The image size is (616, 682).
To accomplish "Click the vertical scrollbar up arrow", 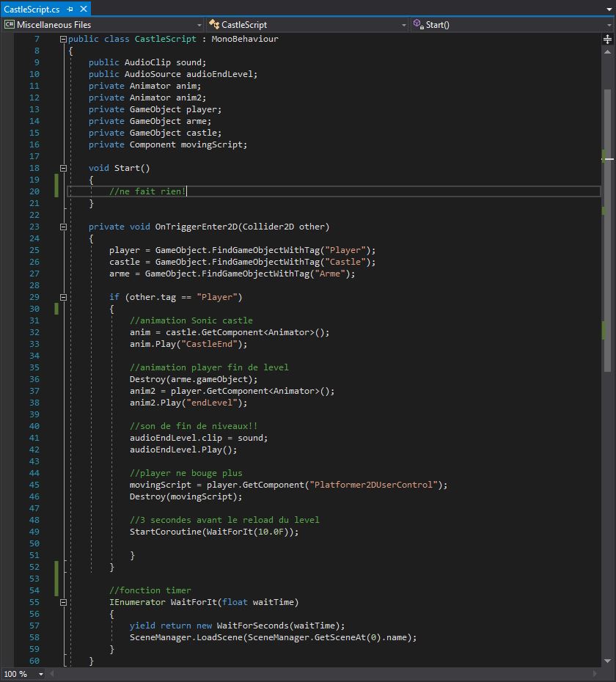I will click(608, 51).
